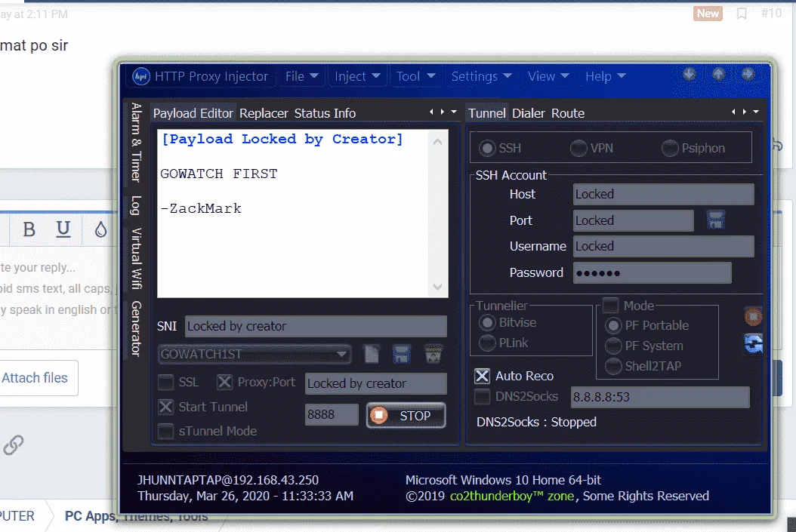Screen dimensions: 796x532
Task: Click the chain link icon on forum page
Action: [x=13, y=444]
